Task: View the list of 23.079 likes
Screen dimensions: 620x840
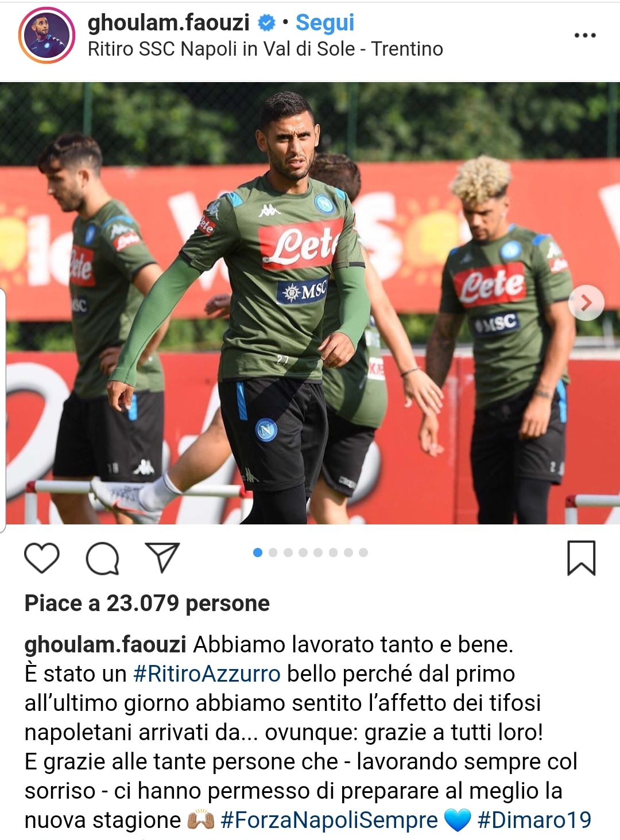Action: coord(147,604)
